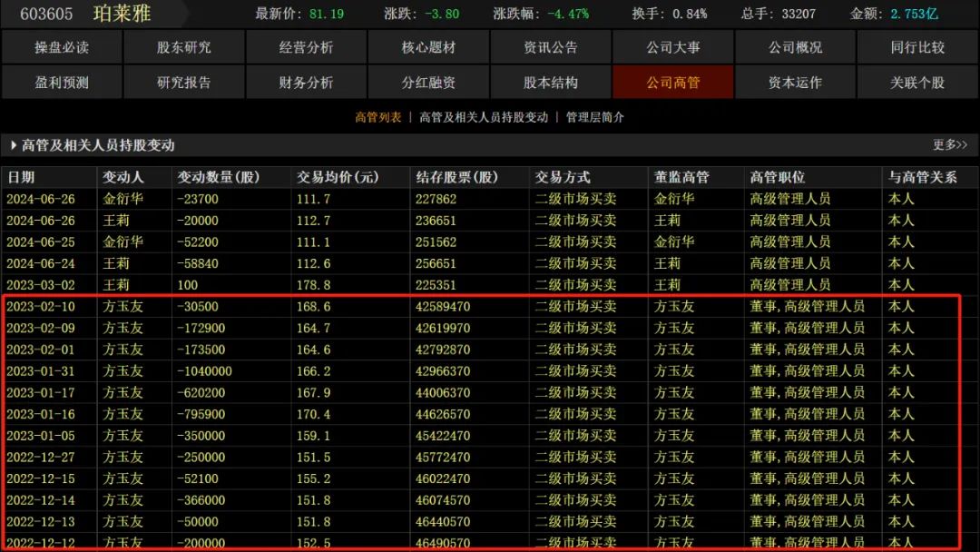Select 盈利预测 tab
The height and width of the screenshot is (552, 980).
coord(62,83)
